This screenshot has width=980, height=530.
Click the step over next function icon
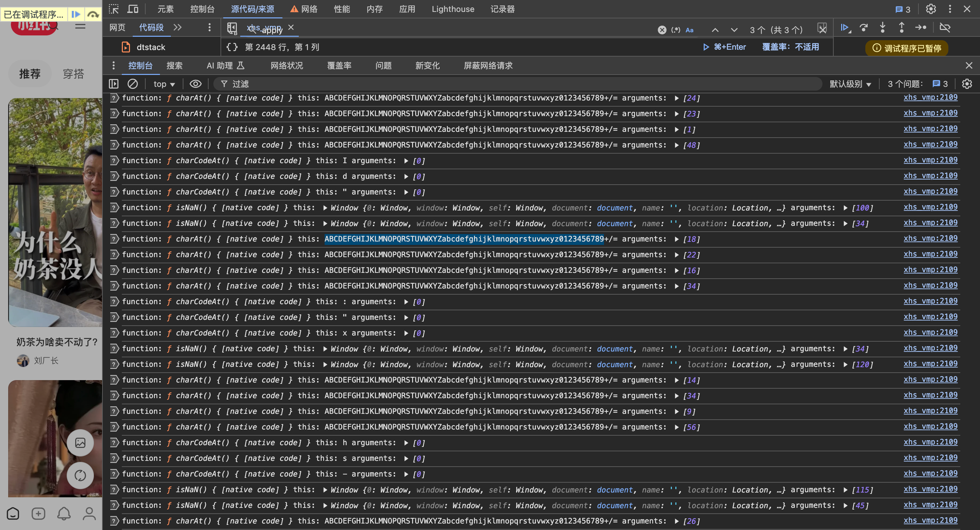coord(864,27)
